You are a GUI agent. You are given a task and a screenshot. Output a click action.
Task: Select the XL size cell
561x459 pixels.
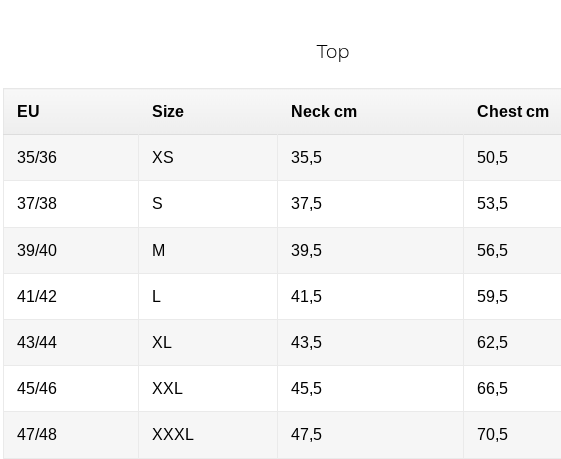pyautogui.click(x=208, y=342)
